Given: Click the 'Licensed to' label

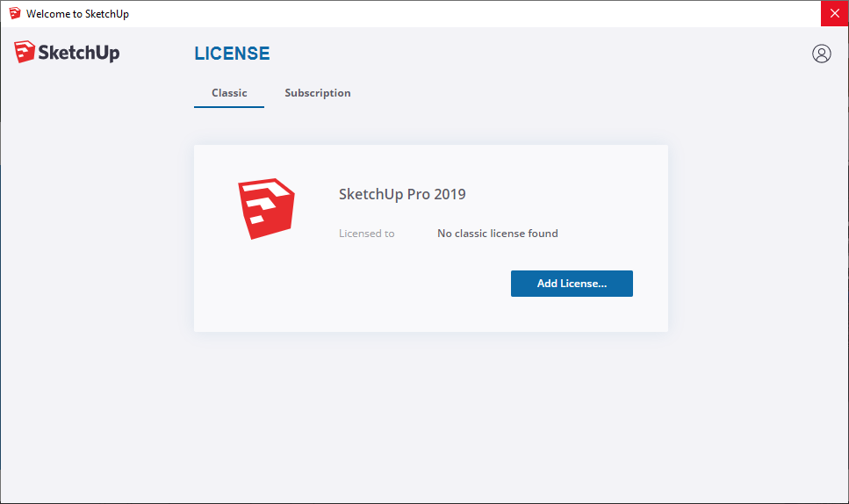Looking at the screenshot, I should point(367,234).
